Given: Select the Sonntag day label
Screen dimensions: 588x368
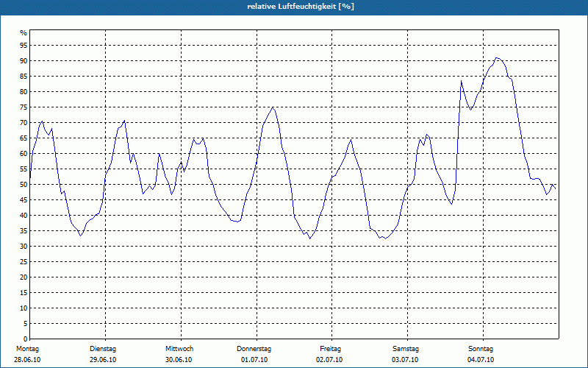Looking at the screenshot, I should pyautogui.click(x=481, y=349).
